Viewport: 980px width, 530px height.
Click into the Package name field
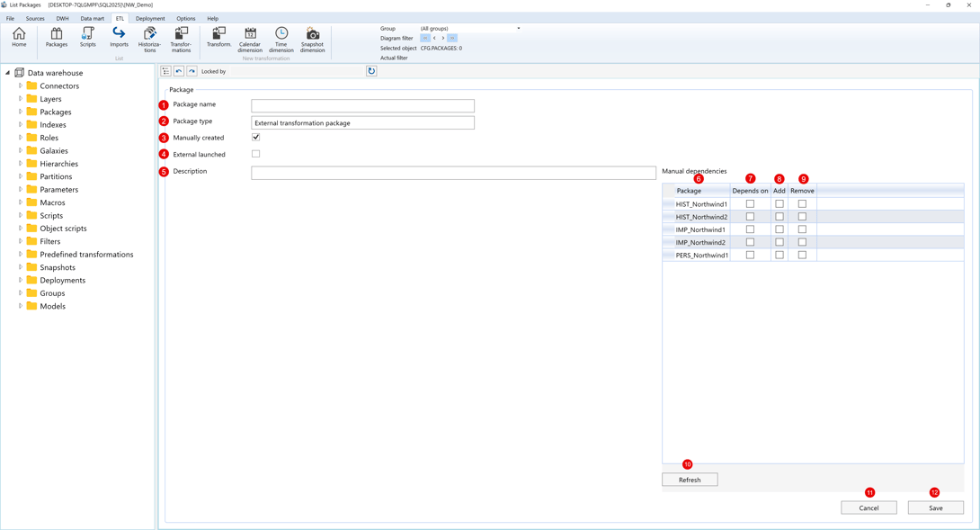click(x=362, y=106)
